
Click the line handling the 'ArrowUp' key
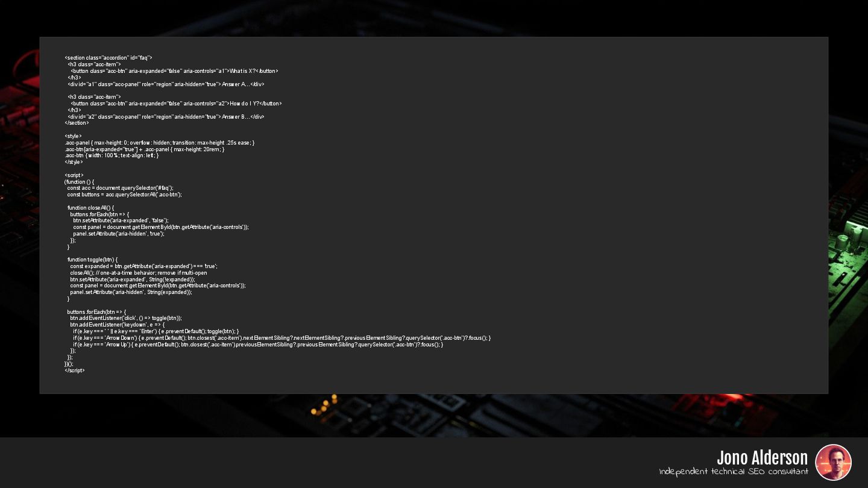pos(258,345)
